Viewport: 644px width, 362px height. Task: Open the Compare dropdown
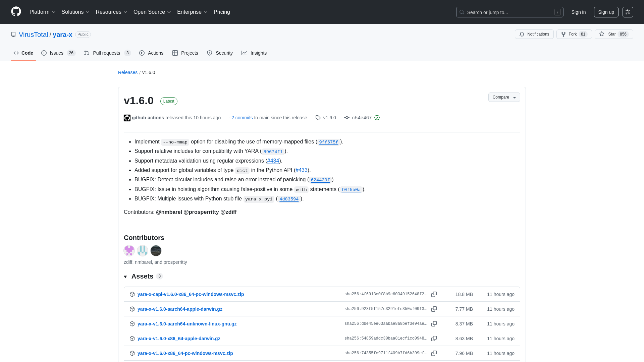504,97
